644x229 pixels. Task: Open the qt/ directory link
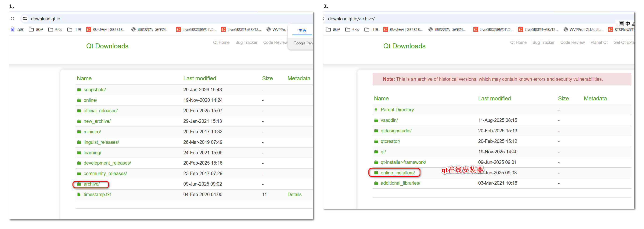coord(383,152)
